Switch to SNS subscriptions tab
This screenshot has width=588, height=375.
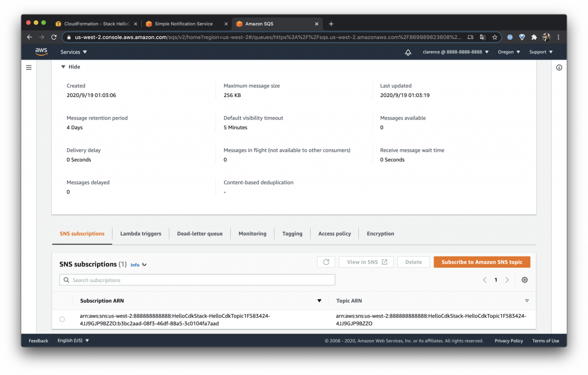[x=82, y=234]
